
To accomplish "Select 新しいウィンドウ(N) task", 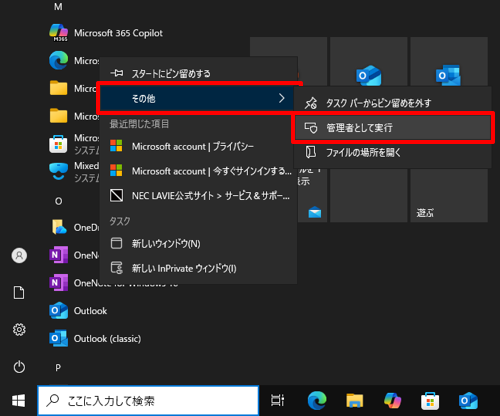I will [198, 244].
